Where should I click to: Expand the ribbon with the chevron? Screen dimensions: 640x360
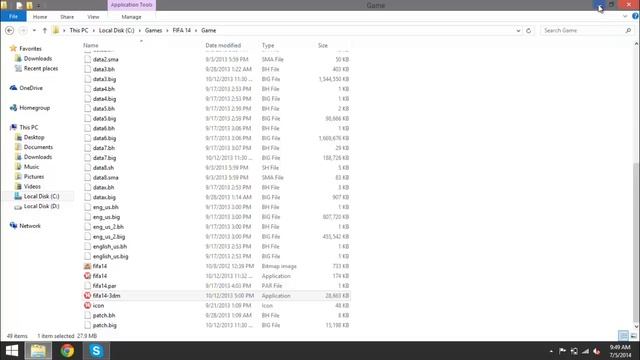pyautogui.click(x=625, y=16)
